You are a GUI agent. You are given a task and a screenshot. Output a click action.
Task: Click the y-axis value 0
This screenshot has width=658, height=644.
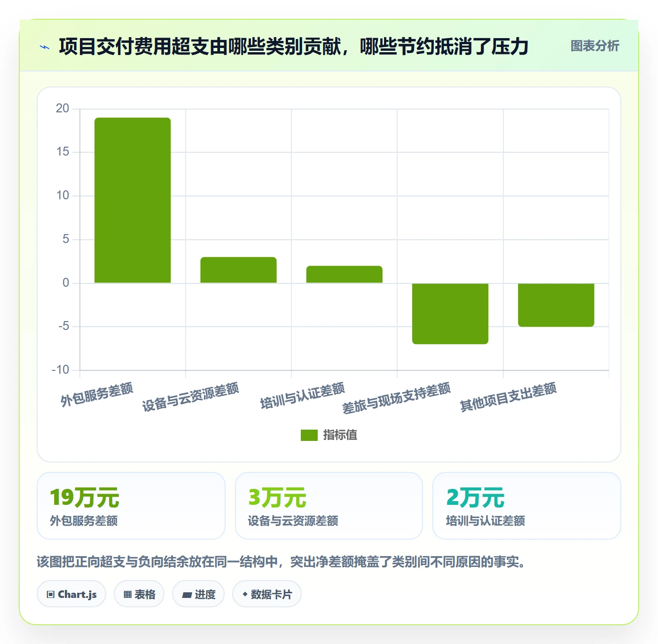pos(66,283)
